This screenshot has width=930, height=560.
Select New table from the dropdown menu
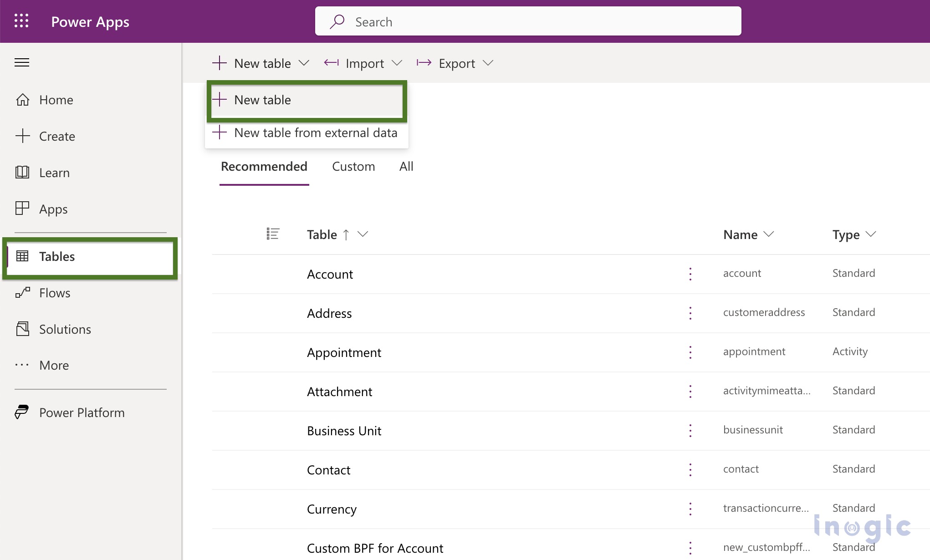(307, 100)
